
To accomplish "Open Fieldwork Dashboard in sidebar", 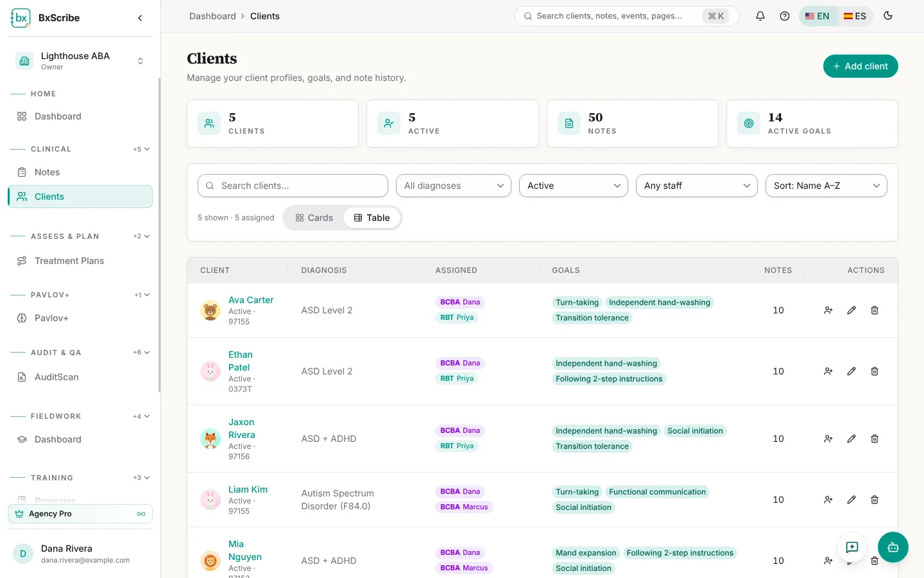I will tap(80, 439).
